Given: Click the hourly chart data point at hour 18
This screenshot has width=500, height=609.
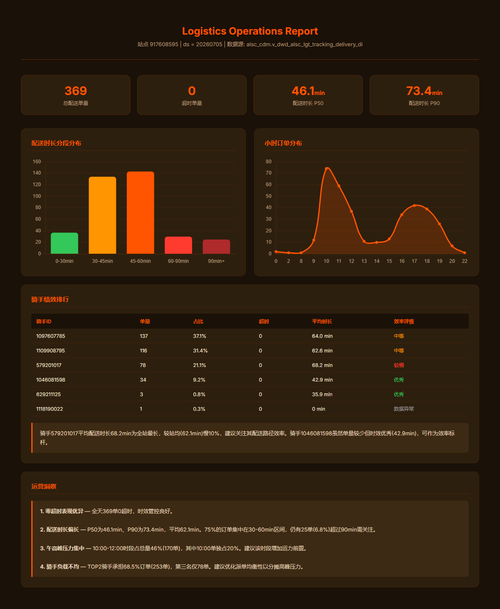Looking at the screenshot, I should (427, 209).
